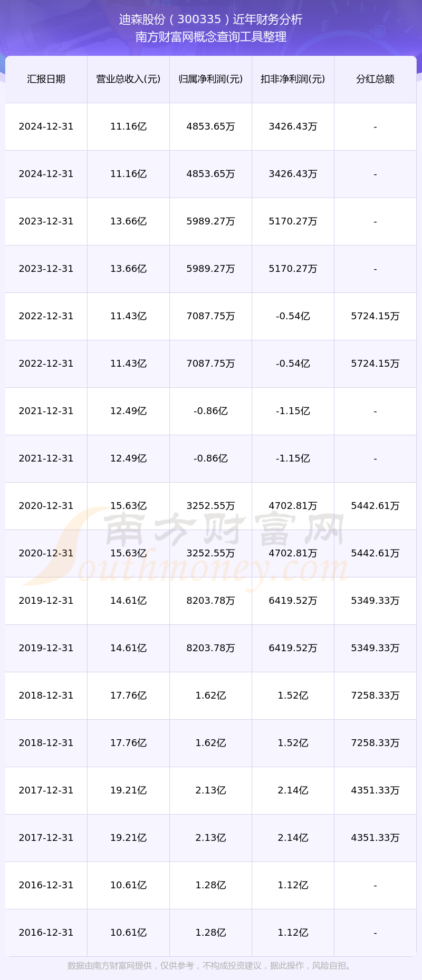Click the 迪森股份（300335）近年财务分析 title
The image size is (422, 980).
[211, 19]
